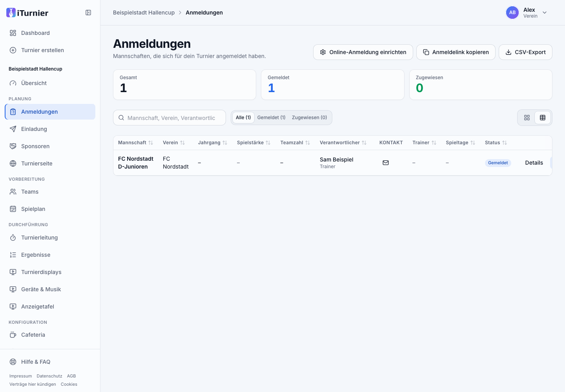Open Turnierleitung in the sidebar
This screenshot has width=565, height=392.
(x=50, y=238)
